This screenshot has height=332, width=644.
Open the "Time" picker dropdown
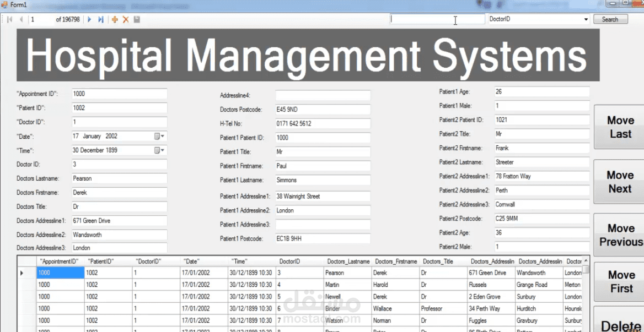pyautogui.click(x=159, y=150)
